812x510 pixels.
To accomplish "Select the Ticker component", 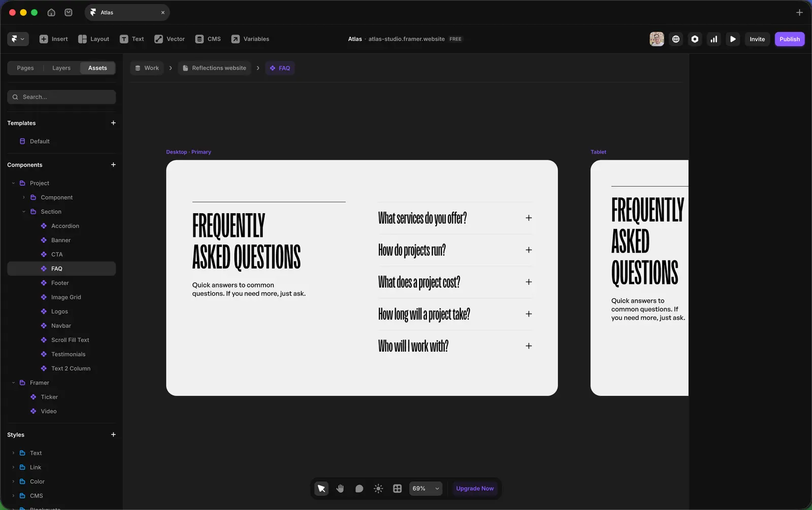I will click(x=61, y=397).
